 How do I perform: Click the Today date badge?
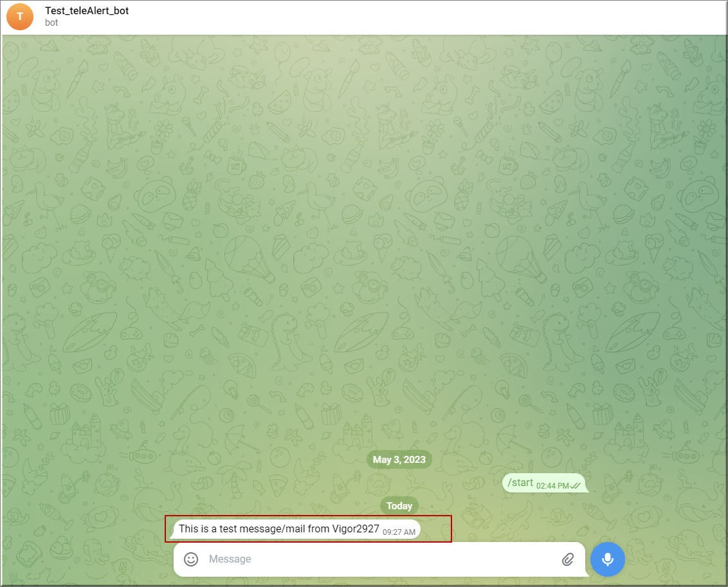399,506
